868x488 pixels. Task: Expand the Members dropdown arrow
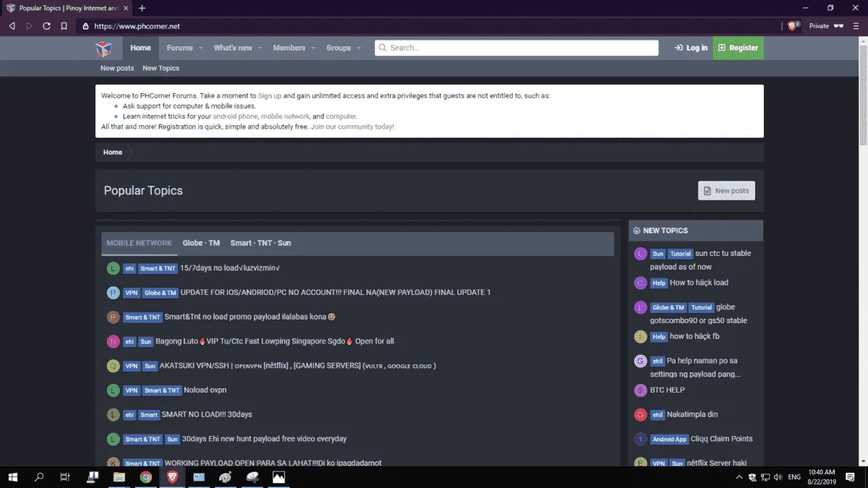click(x=313, y=48)
